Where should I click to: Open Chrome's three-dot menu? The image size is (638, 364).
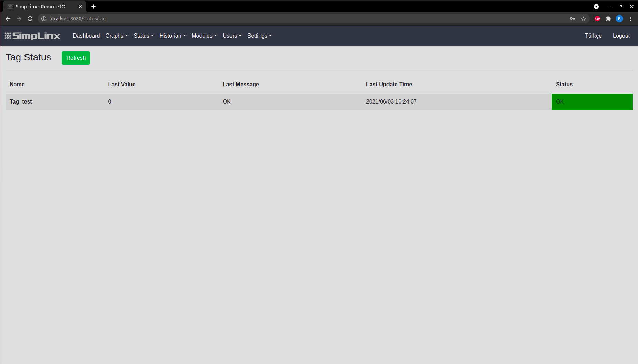(630, 19)
